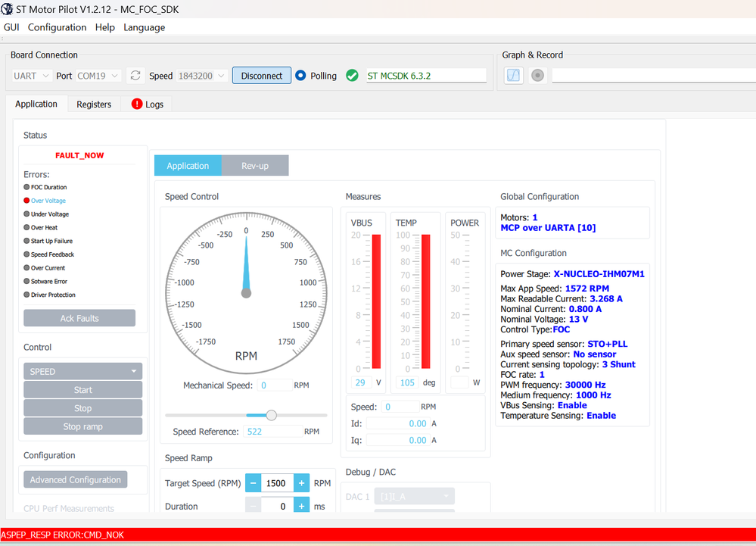Open the DAC 1 channel dropdown
Viewport: 756px width, 546px height.
415,496
